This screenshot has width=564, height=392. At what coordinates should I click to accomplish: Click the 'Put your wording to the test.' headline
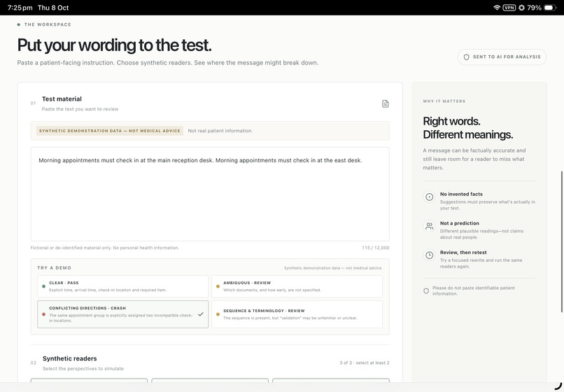[114, 45]
